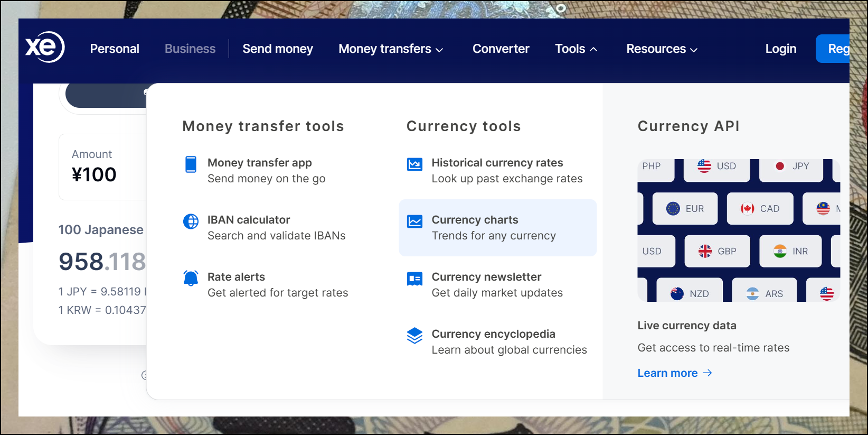Click the Learn more link
The height and width of the screenshot is (435, 868).
coord(675,373)
